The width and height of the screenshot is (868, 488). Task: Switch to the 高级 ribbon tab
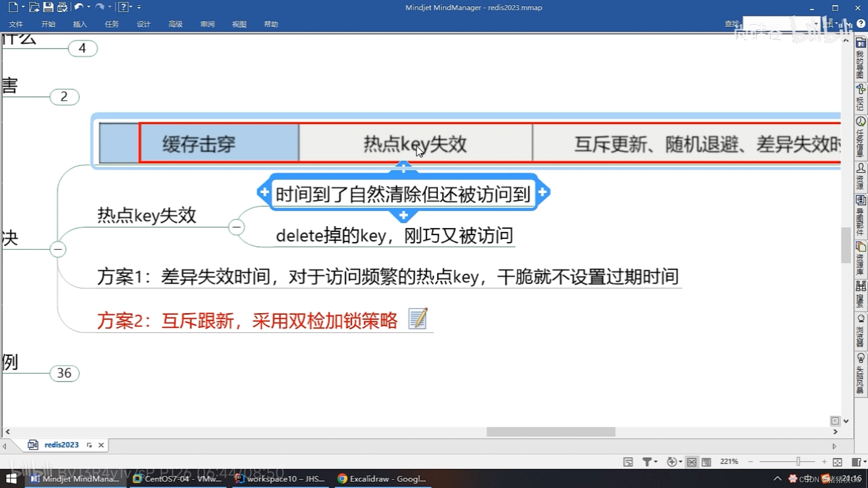[x=175, y=24]
